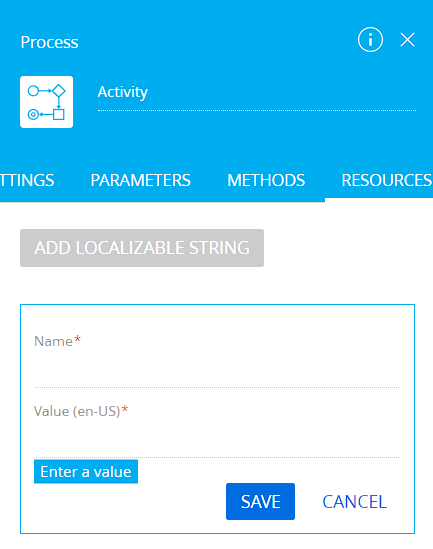Close the Process properties panel
The width and height of the screenshot is (433, 549).
pyautogui.click(x=407, y=40)
